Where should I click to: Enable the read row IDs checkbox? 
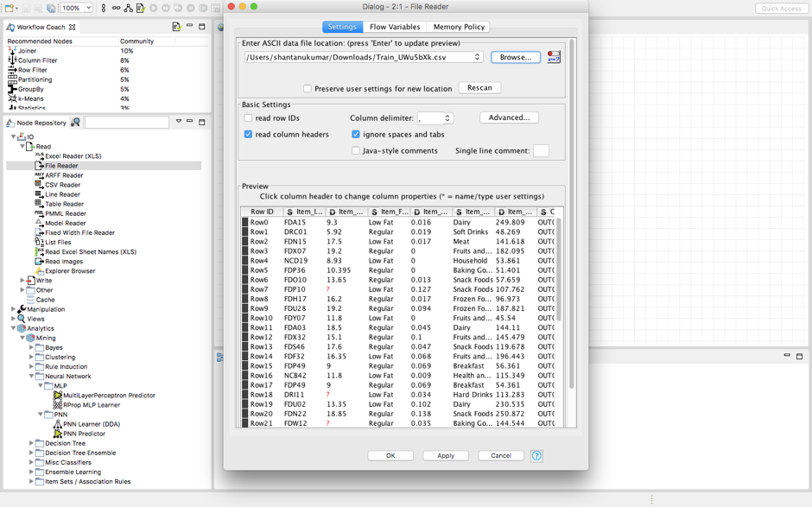(249, 118)
